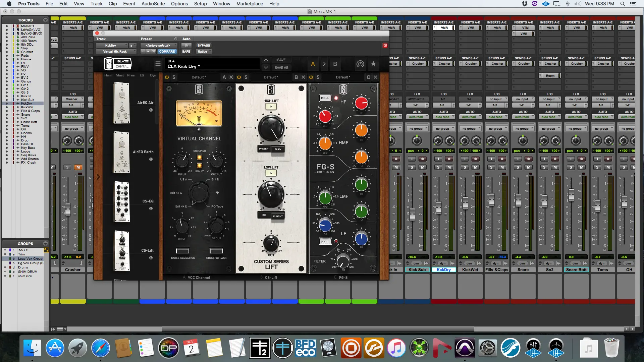
Task: Power off the FG-S module slot C
Action: click(311, 77)
